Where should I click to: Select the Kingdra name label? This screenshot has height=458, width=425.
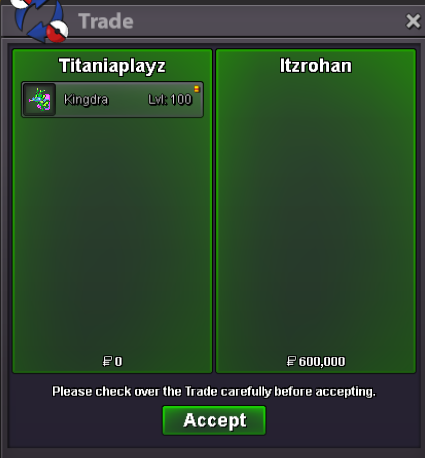(x=86, y=99)
